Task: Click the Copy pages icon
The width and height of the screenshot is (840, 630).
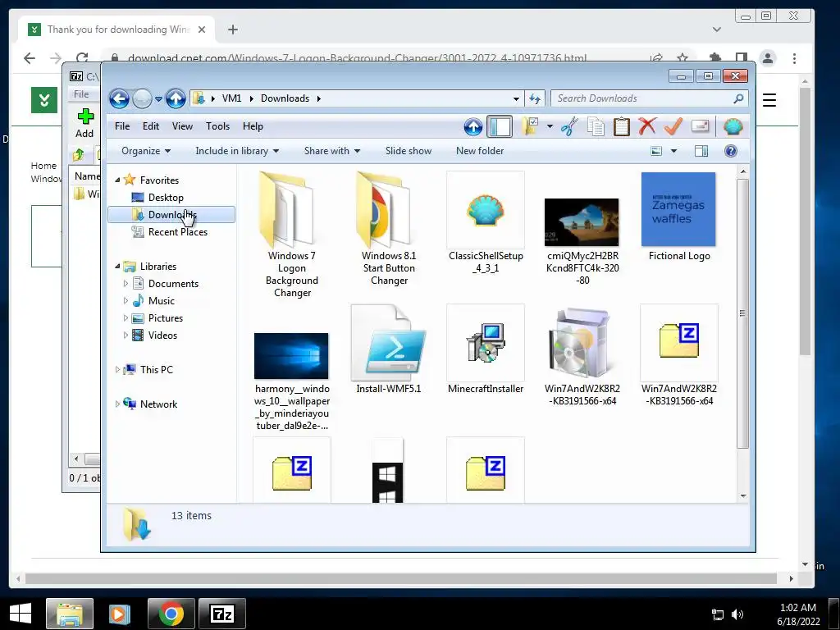Action: (596, 127)
